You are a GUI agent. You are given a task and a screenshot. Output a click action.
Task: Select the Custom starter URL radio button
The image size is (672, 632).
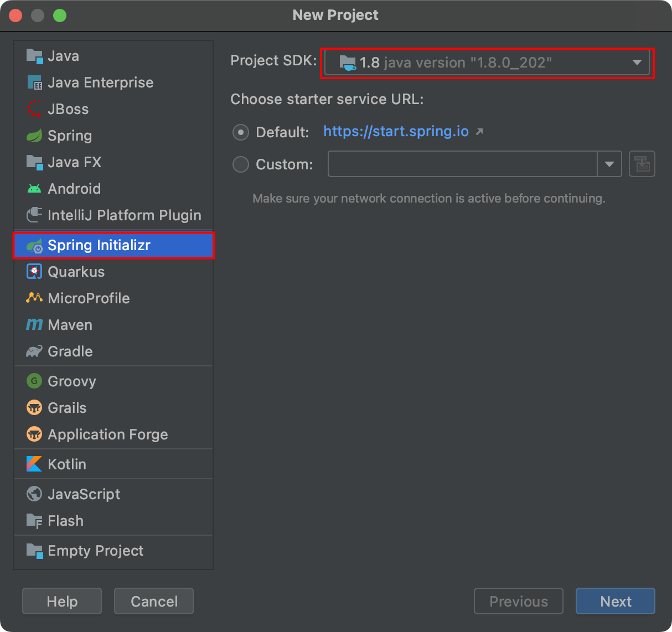[241, 164]
